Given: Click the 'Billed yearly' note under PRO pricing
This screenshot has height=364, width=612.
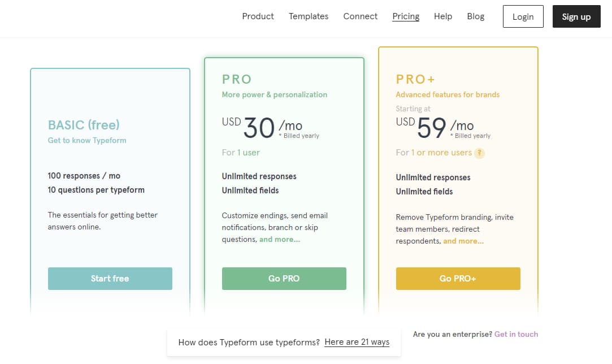Looking at the screenshot, I should pos(299,136).
